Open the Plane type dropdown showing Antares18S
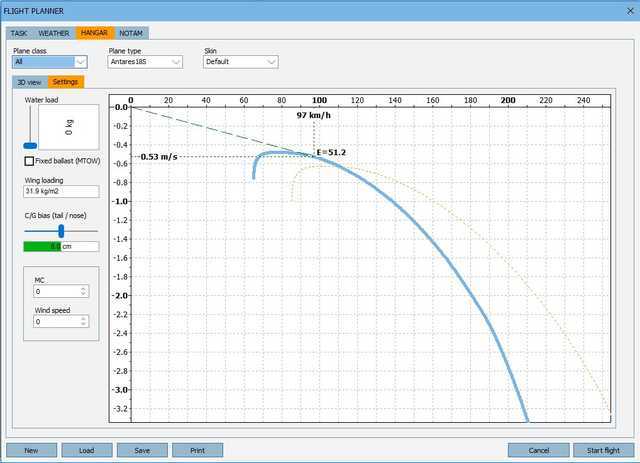Image resolution: width=640 pixels, height=463 pixels. tap(145, 62)
